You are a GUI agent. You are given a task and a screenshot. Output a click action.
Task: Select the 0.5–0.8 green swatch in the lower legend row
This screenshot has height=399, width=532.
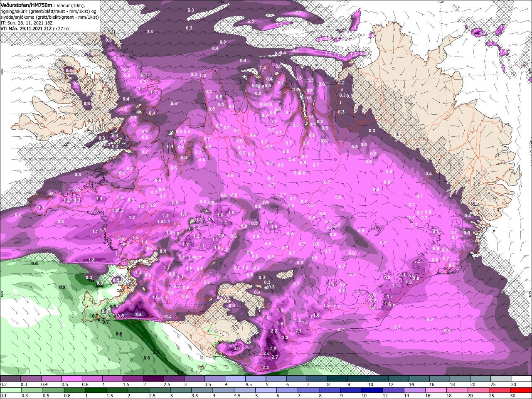tap(54, 390)
